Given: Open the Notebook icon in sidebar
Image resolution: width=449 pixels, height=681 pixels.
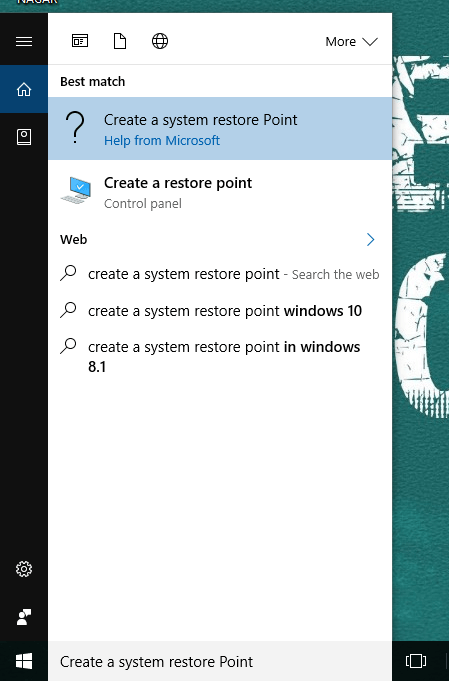Looking at the screenshot, I should click(24, 137).
